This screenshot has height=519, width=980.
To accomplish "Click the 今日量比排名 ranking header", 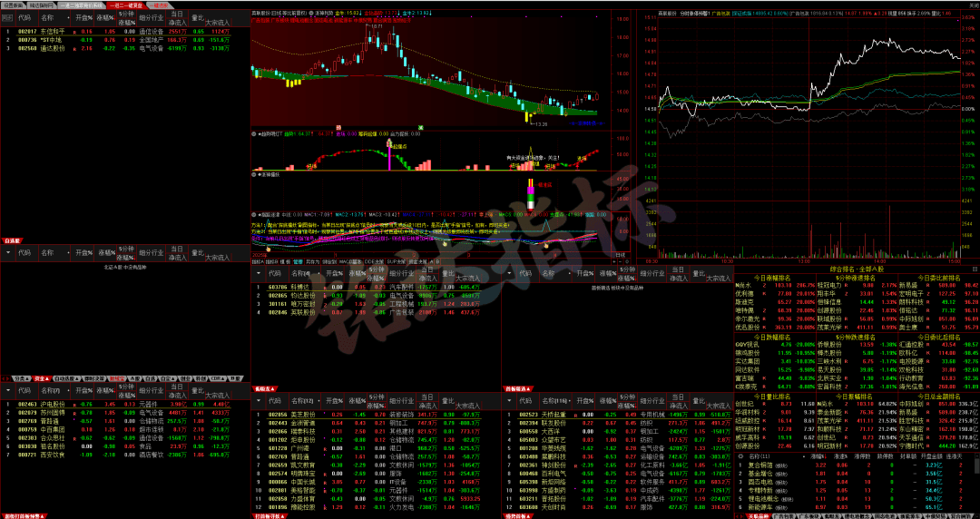I will click(x=771, y=397).
